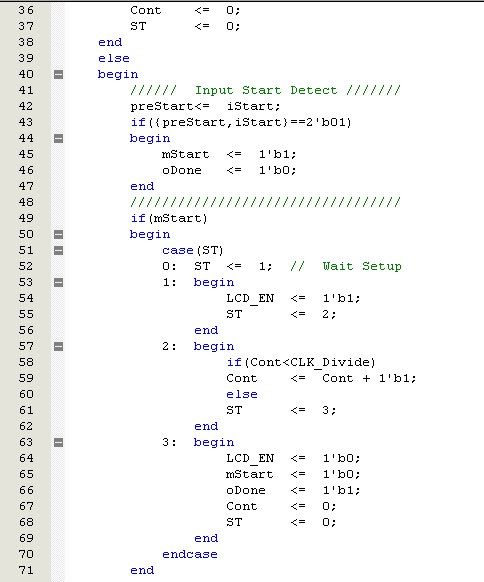
Task: Collapse the begin block at line 44
Action: click(58, 138)
